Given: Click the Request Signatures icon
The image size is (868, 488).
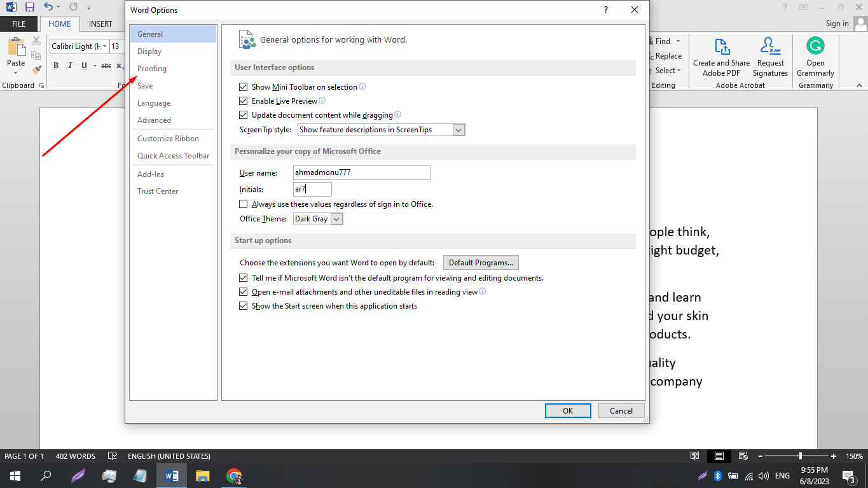Looking at the screenshot, I should [x=770, y=46].
